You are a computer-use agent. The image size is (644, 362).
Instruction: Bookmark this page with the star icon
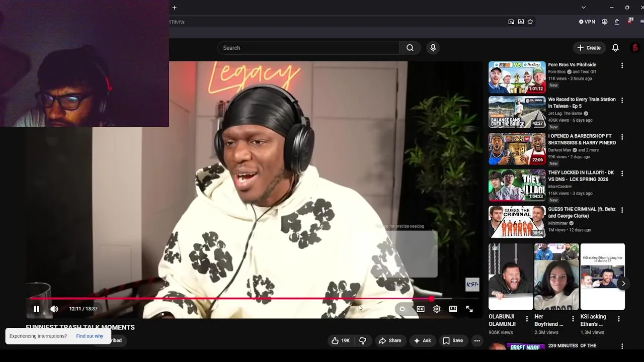tap(530, 22)
